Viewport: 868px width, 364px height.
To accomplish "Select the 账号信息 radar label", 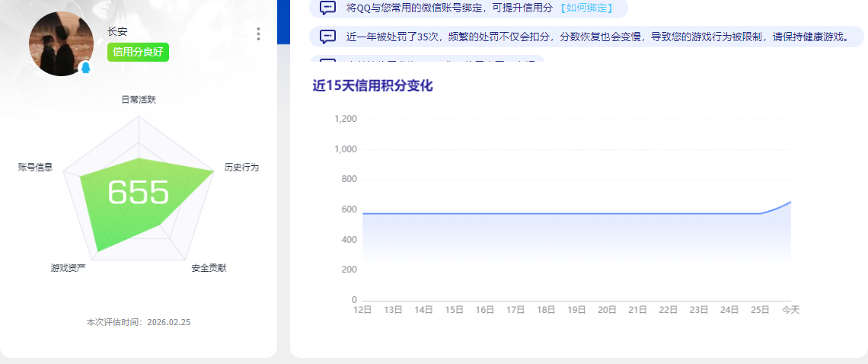I will (x=36, y=168).
